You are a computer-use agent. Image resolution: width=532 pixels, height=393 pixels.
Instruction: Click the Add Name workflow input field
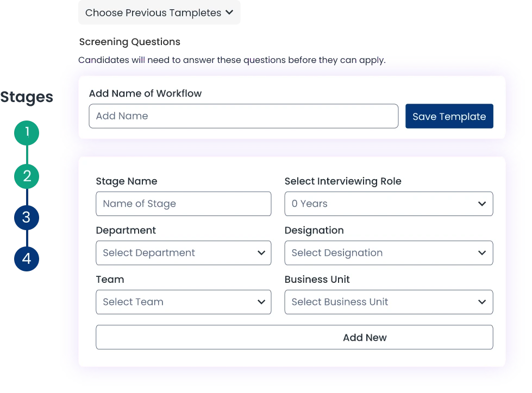tap(243, 116)
